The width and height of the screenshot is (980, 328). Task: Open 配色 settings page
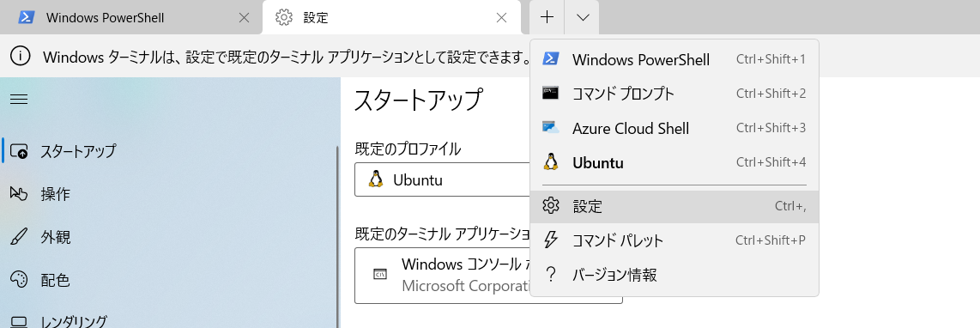point(169,280)
